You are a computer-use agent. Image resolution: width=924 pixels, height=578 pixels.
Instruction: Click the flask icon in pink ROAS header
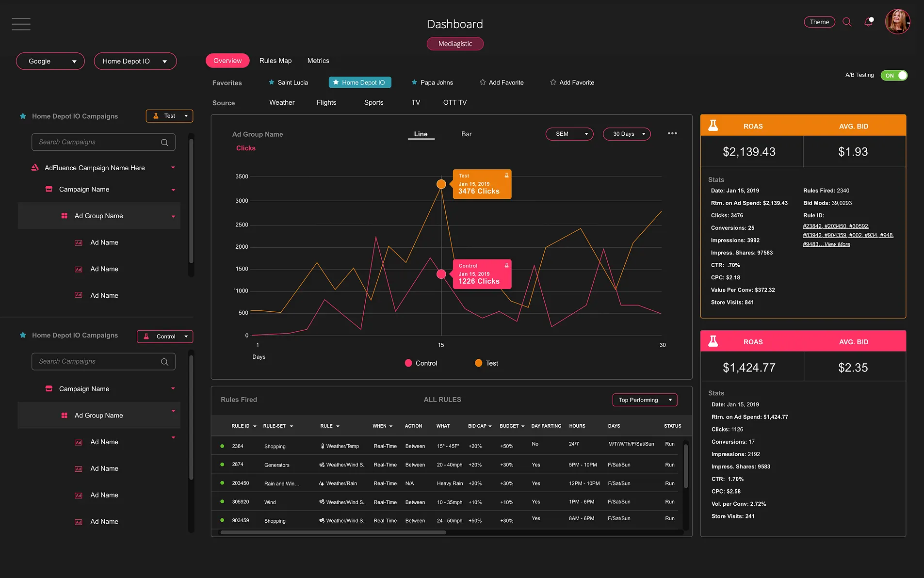point(713,342)
